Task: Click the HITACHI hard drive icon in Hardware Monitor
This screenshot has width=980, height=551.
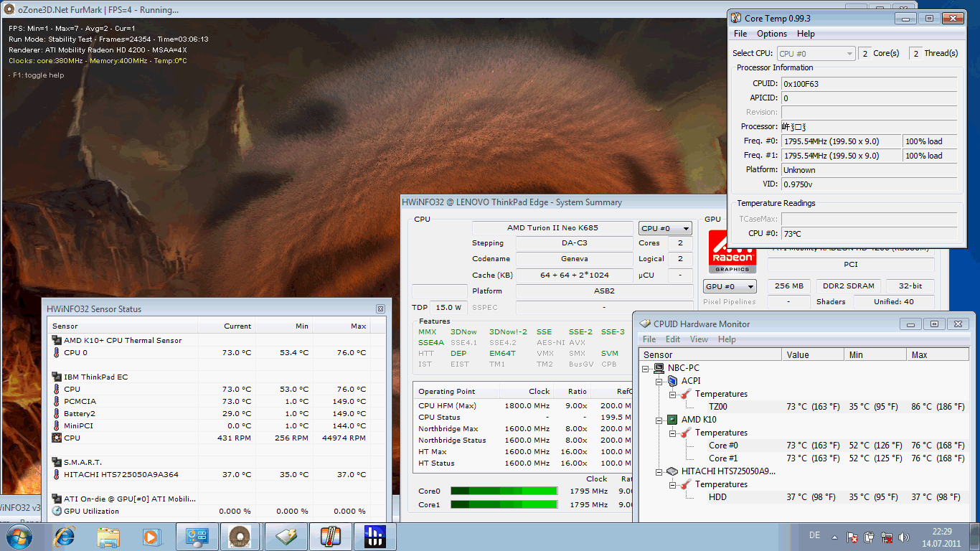Action: 672,471
